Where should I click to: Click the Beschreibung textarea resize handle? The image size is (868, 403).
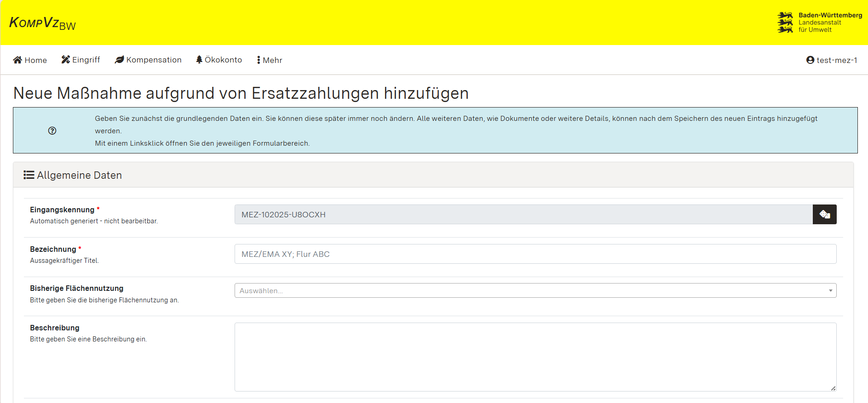tap(833, 388)
